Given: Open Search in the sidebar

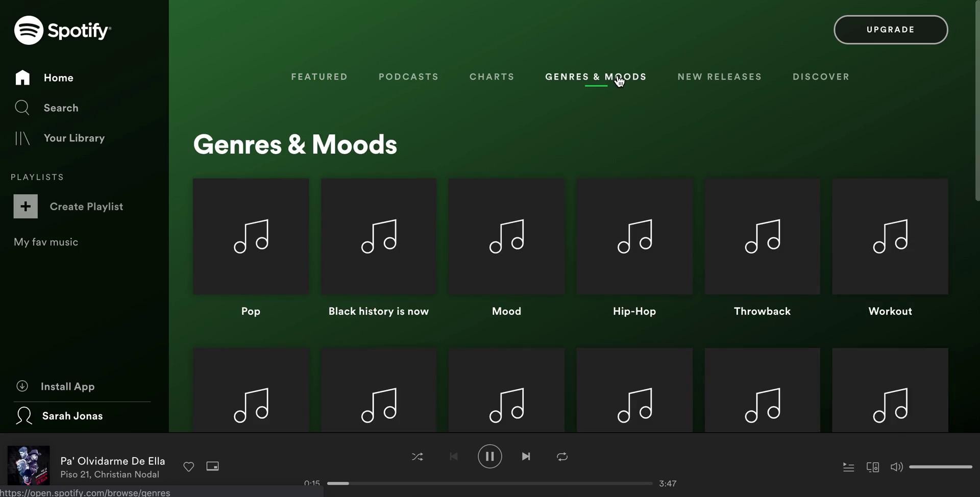Looking at the screenshot, I should click(46, 108).
